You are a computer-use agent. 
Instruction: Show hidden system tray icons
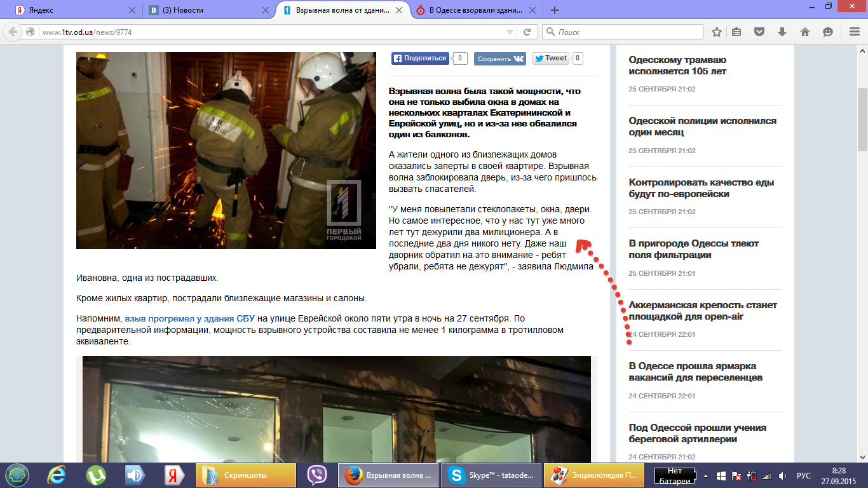click(x=705, y=476)
